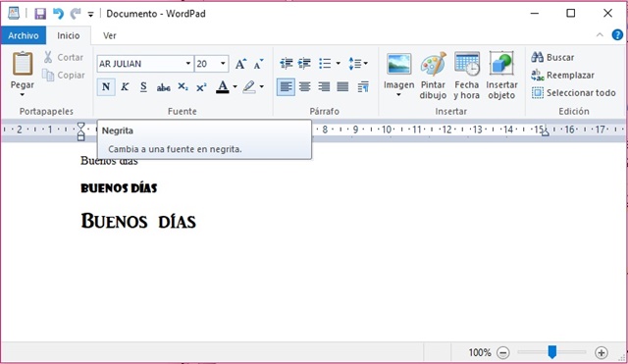The height and width of the screenshot is (364, 628).
Task: Expand the font size dropdown arrow
Action: pos(223,64)
